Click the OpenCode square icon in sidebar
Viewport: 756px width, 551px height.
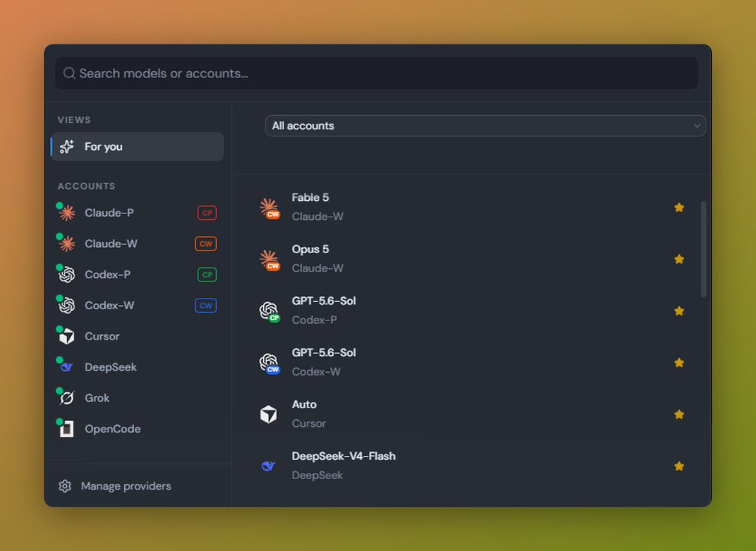(67, 429)
